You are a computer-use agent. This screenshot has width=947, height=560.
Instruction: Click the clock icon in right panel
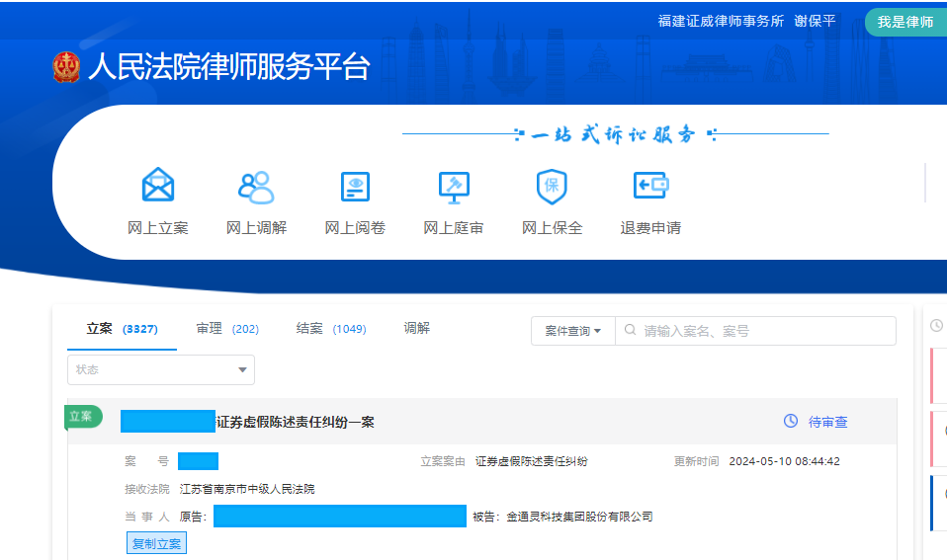(x=936, y=326)
